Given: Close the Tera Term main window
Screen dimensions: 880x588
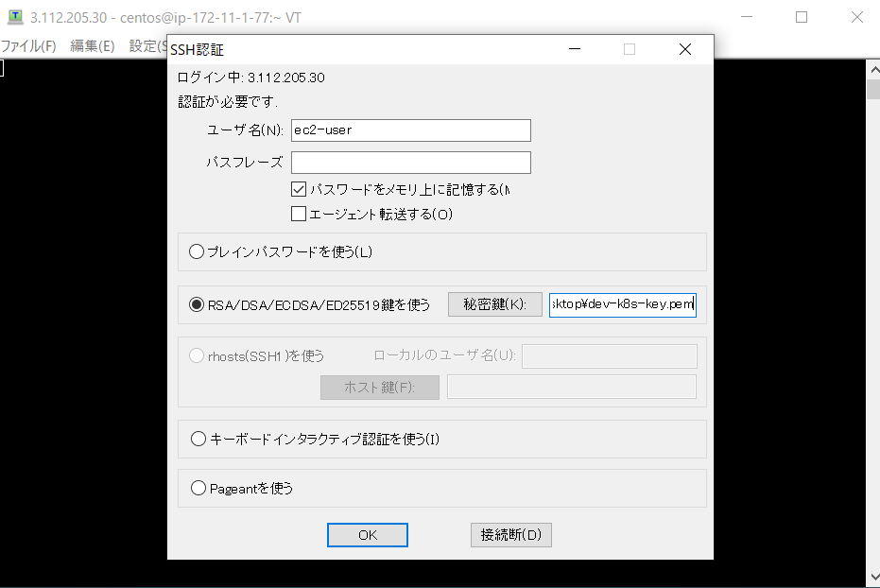Looking at the screenshot, I should (856, 17).
